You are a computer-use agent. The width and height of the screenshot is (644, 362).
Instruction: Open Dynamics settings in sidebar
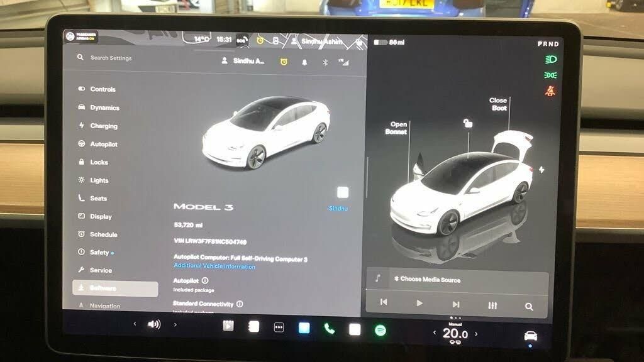point(99,107)
